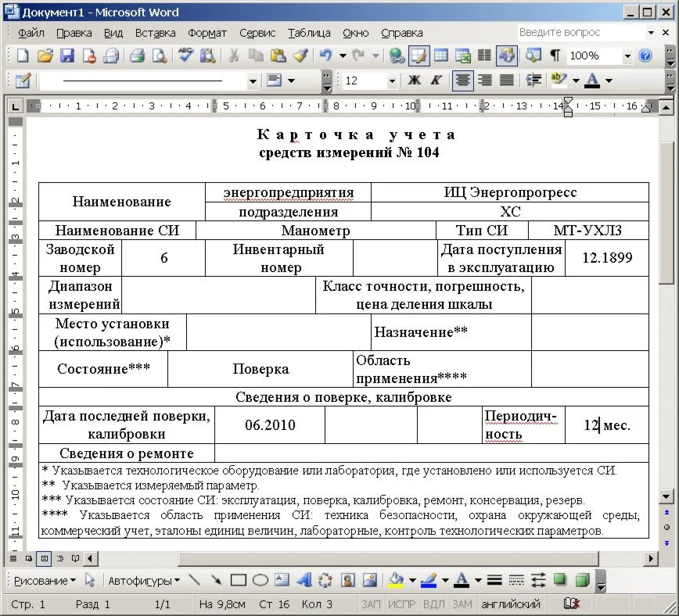The image size is (679, 616).
Task: Click the Format Painter brush icon
Action: click(x=300, y=56)
